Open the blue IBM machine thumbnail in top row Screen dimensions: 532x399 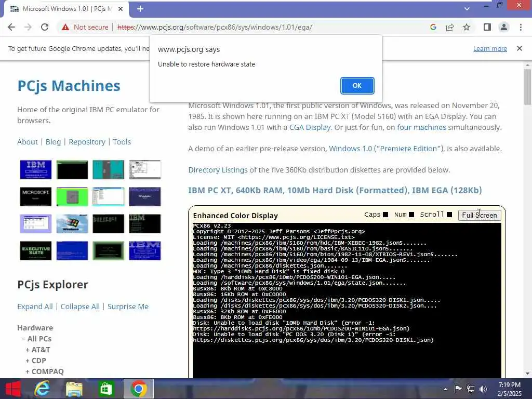[x=36, y=170]
